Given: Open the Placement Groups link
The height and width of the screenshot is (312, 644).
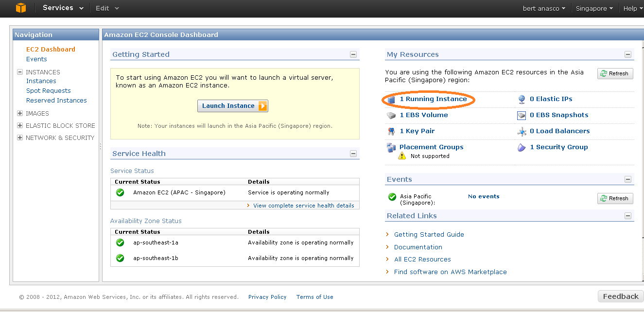Looking at the screenshot, I should [x=432, y=147].
